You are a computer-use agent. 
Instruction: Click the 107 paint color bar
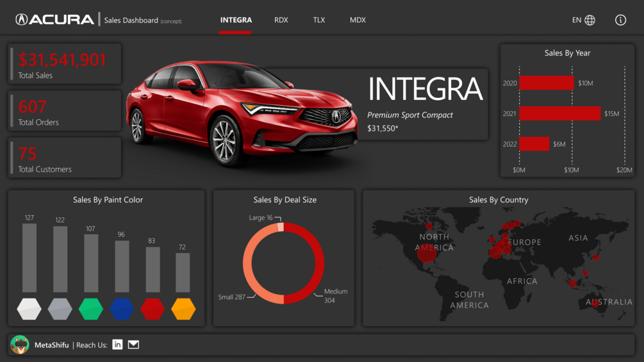pyautogui.click(x=91, y=263)
